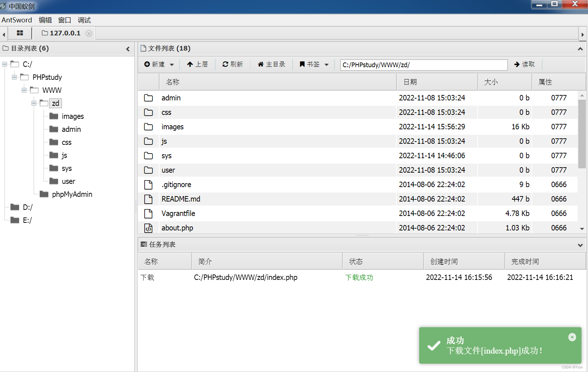Select README.md file name

click(181, 199)
